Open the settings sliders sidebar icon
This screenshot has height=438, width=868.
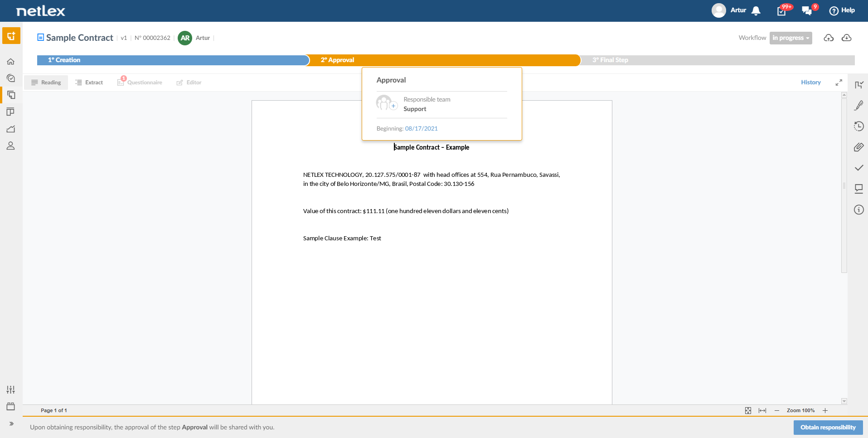coord(11,389)
